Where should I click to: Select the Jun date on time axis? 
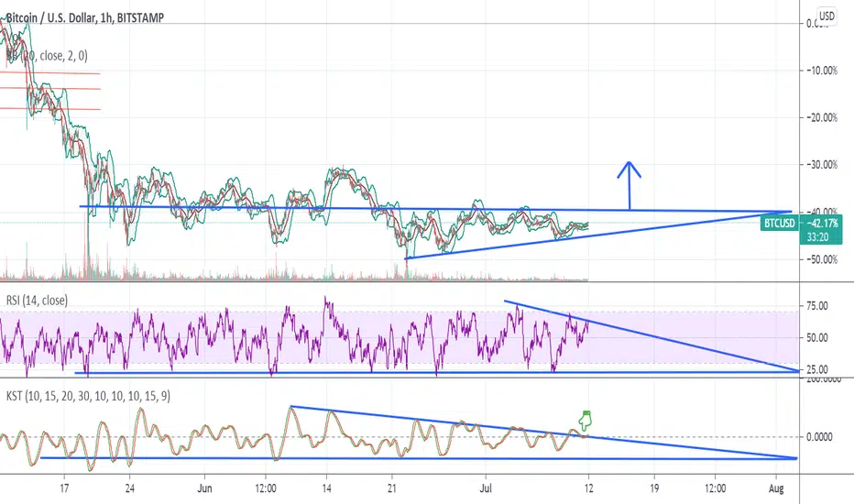click(204, 488)
